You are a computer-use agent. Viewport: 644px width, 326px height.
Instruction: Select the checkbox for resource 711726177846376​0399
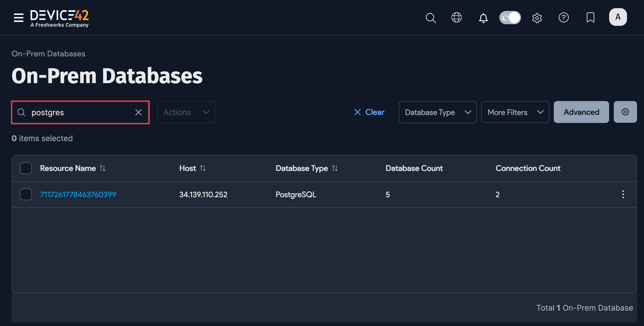(x=26, y=194)
